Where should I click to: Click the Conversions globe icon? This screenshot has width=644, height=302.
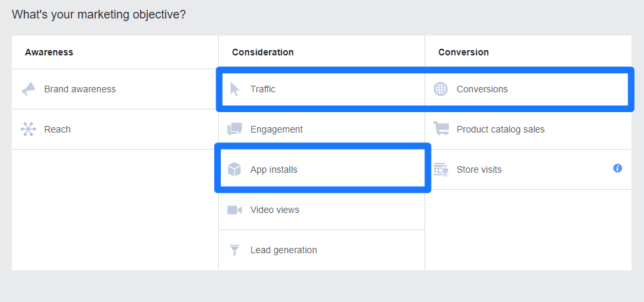click(x=440, y=89)
